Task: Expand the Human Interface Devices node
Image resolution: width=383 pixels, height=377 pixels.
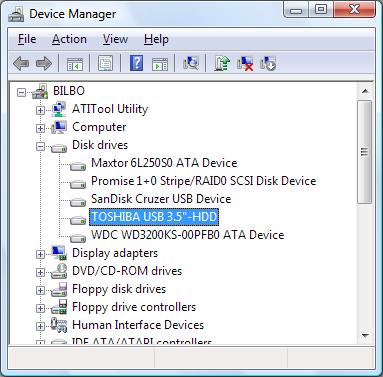Action: 40,326
